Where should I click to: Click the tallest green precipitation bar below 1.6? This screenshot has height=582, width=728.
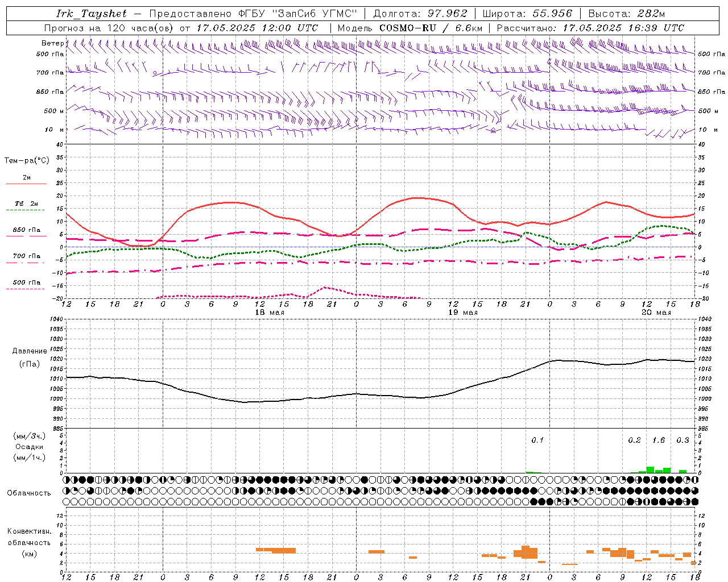(650, 469)
